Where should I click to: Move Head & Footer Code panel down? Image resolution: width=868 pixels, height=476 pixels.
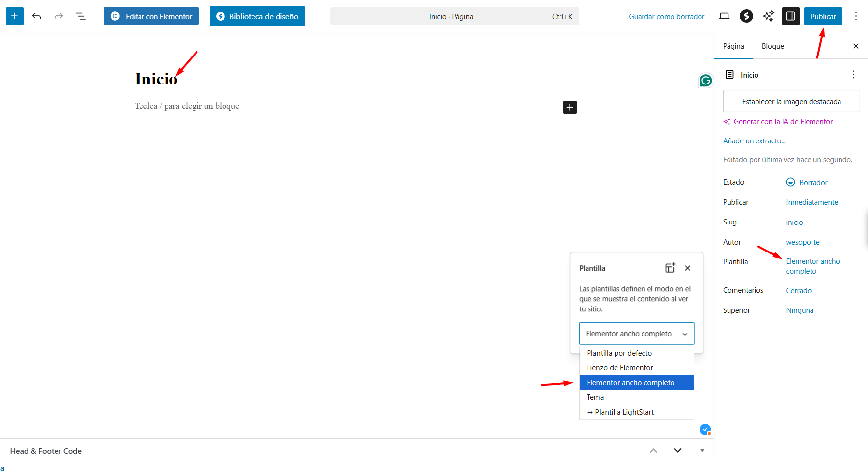678,451
